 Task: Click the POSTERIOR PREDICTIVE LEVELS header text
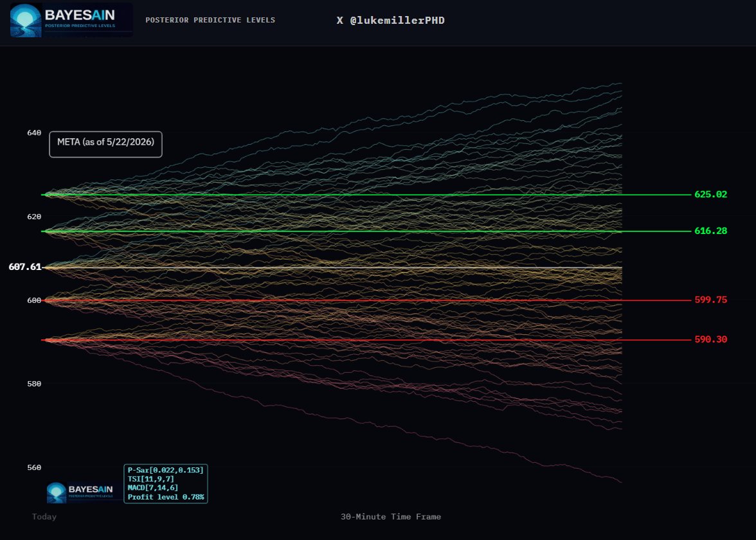click(x=210, y=21)
